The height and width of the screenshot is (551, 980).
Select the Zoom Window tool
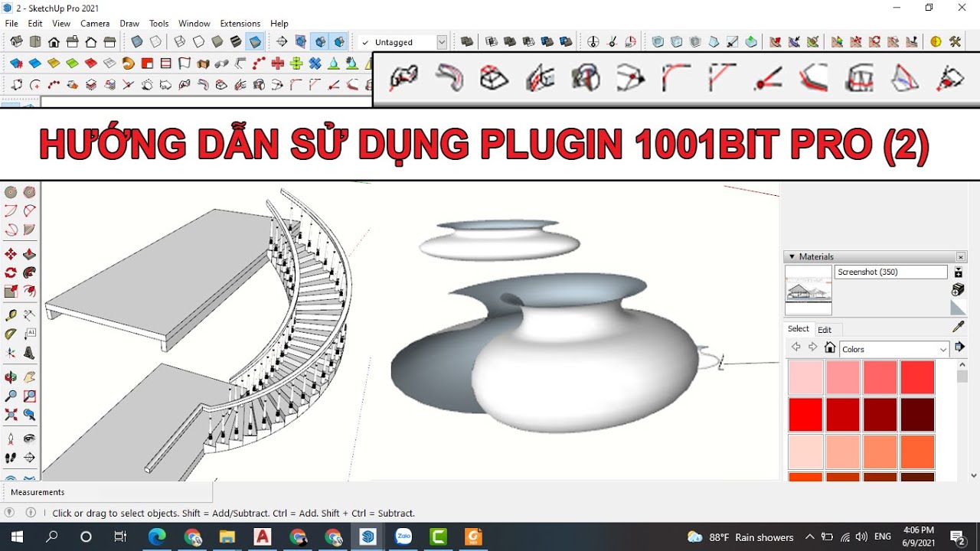[29, 396]
